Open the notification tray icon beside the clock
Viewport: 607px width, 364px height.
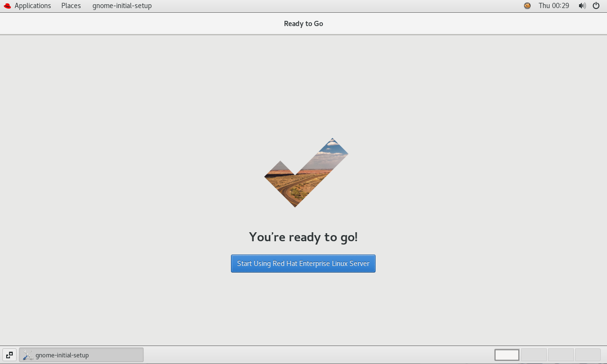[527, 6]
